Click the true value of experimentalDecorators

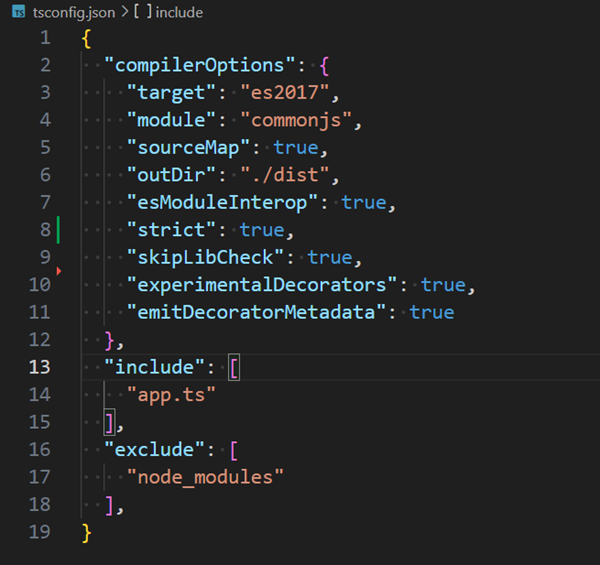(443, 285)
